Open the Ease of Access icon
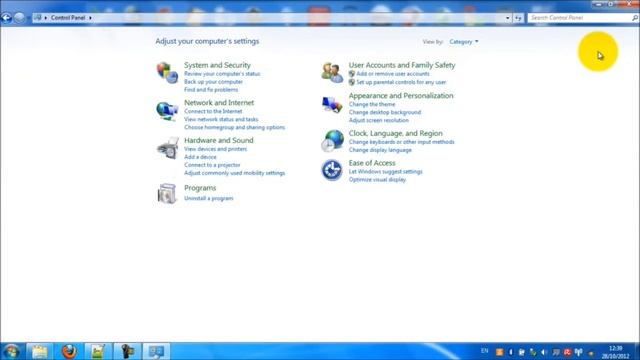This screenshot has width=640, height=360. (332, 170)
